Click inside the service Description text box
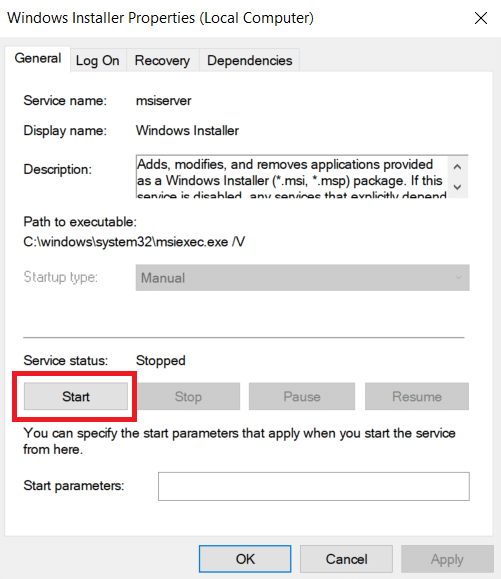The image size is (501, 579). (292, 177)
